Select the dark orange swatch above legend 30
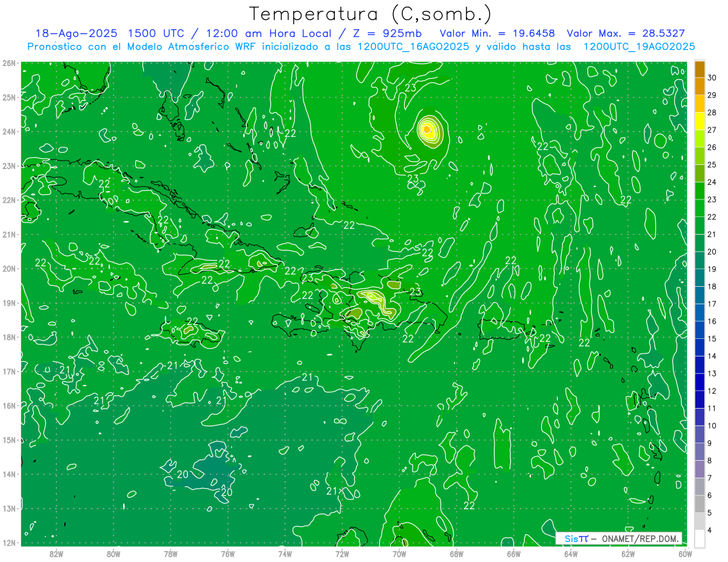This screenshot has width=728, height=562. 700,69
